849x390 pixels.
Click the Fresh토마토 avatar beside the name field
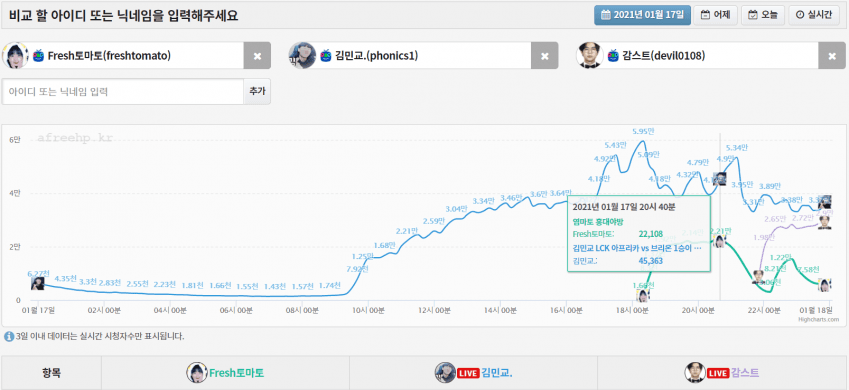pos(15,55)
